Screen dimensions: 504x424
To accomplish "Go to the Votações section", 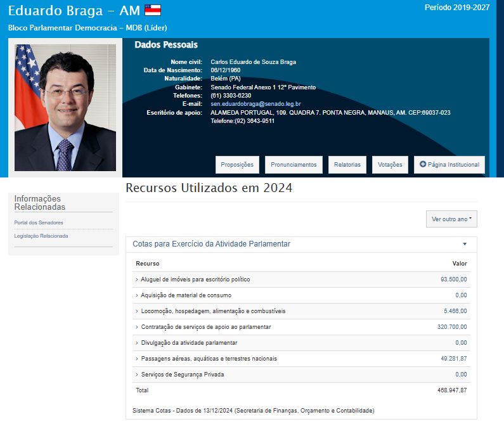I will (x=390, y=165).
